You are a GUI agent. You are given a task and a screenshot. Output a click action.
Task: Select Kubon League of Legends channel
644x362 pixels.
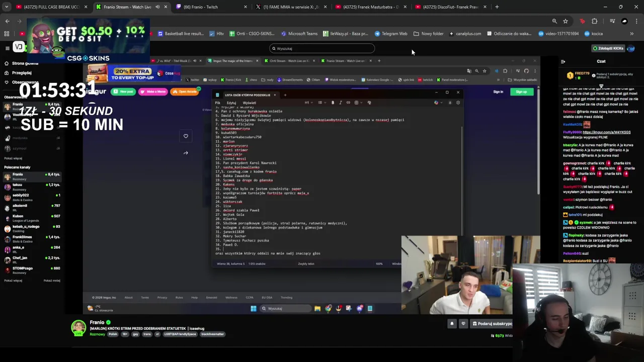tap(31, 218)
